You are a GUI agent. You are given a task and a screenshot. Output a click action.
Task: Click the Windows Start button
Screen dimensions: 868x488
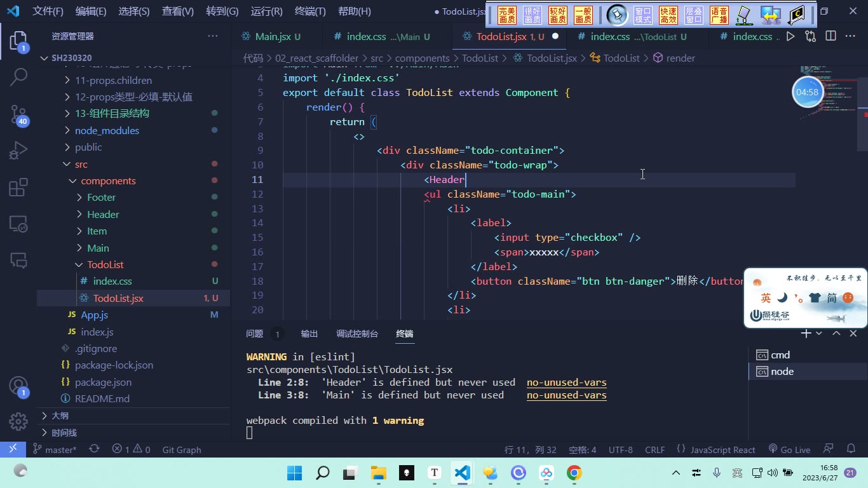[295, 473]
